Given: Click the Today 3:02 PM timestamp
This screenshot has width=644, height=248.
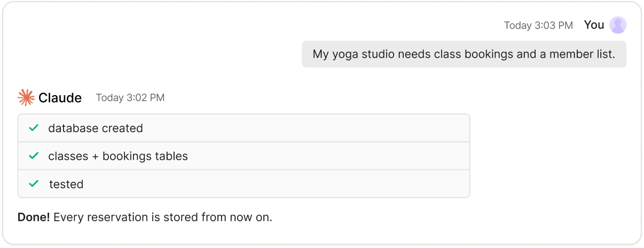Looking at the screenshot, I should click(x=130, y=98).
